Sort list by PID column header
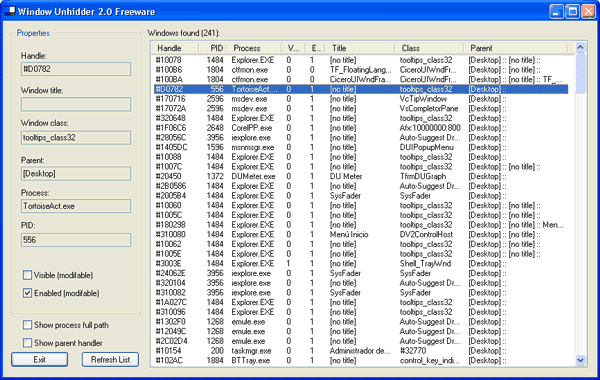The height and width of the screenshot is (380, 600). [213, 48]
